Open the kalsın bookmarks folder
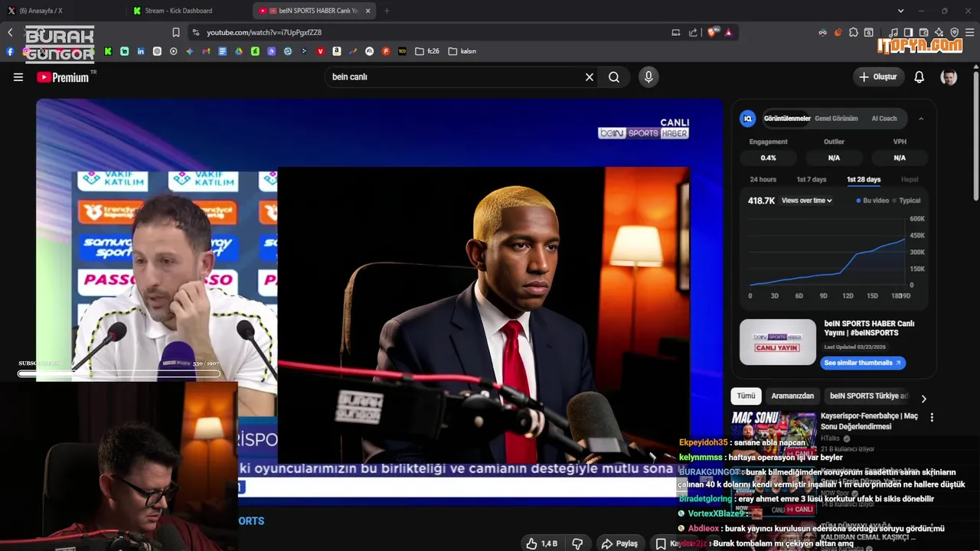 [462, 51]
